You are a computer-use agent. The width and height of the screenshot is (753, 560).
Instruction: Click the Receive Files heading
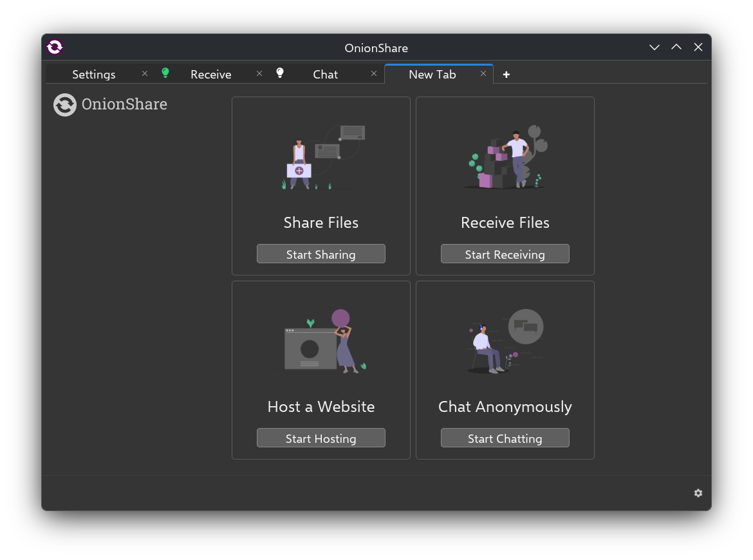pos(505,223)
